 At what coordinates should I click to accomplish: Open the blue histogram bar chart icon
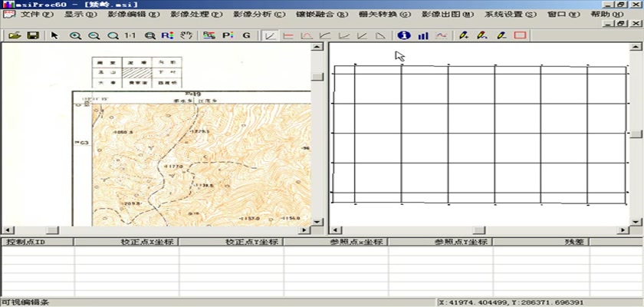[422, 35]
